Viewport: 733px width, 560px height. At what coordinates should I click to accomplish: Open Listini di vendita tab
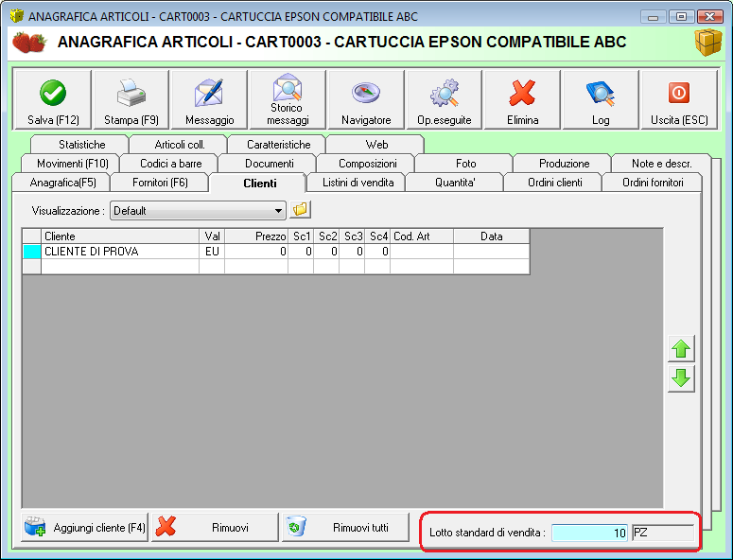tap(358, 183)
